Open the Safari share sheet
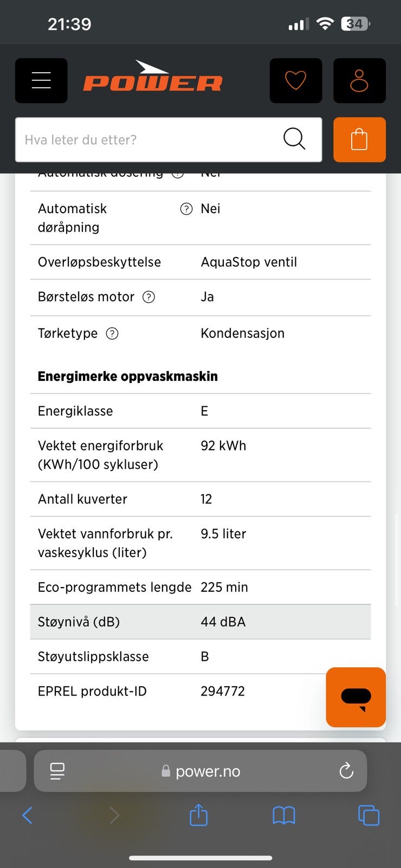 tap(199, 814)
